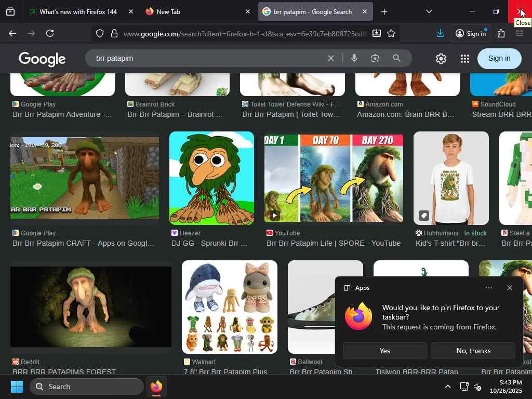The width and height of the screenshot is (532, 399).
Task: Open the tracking protection shield icon
Action: [x=99, y=33]
